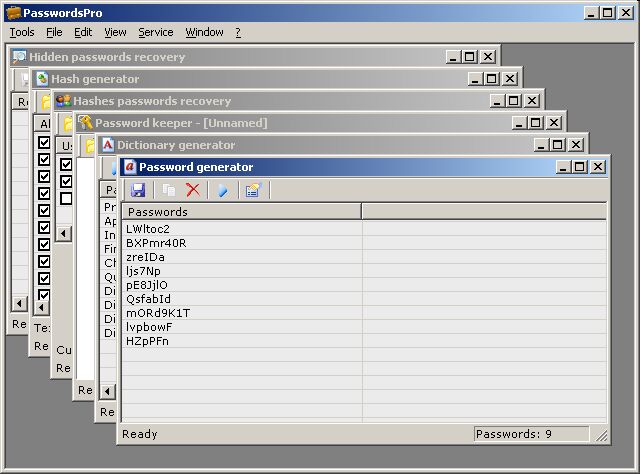640x474 pixels.
Task: Select password row BXPmr40R
Action: point(242,243)
